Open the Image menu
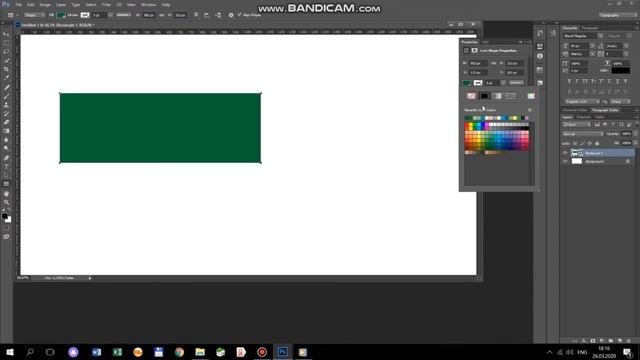This screenshot has width=640, height=360. [45, 4]
